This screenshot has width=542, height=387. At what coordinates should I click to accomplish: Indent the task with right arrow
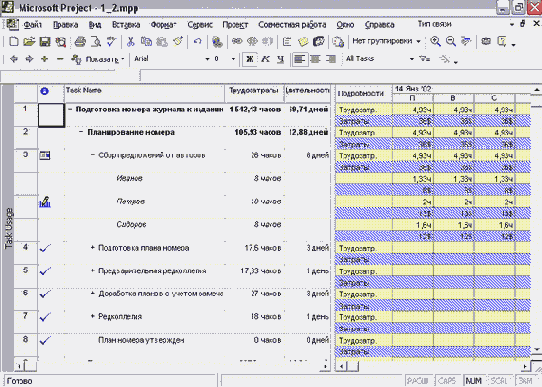coord(29,59)
